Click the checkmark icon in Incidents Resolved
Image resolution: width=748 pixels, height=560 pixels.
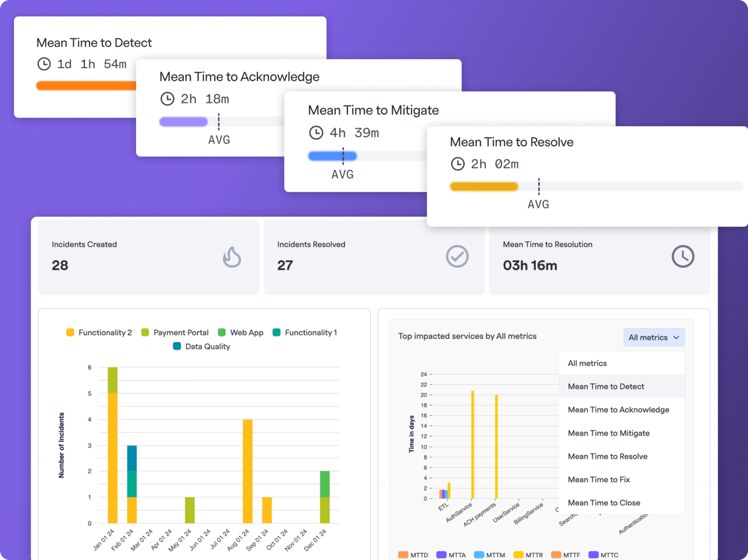click(457, 256)
